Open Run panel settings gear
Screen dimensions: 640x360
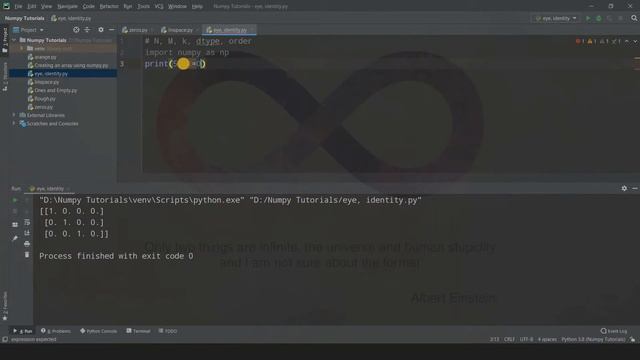pyautogui.click(x=624, y=188)
